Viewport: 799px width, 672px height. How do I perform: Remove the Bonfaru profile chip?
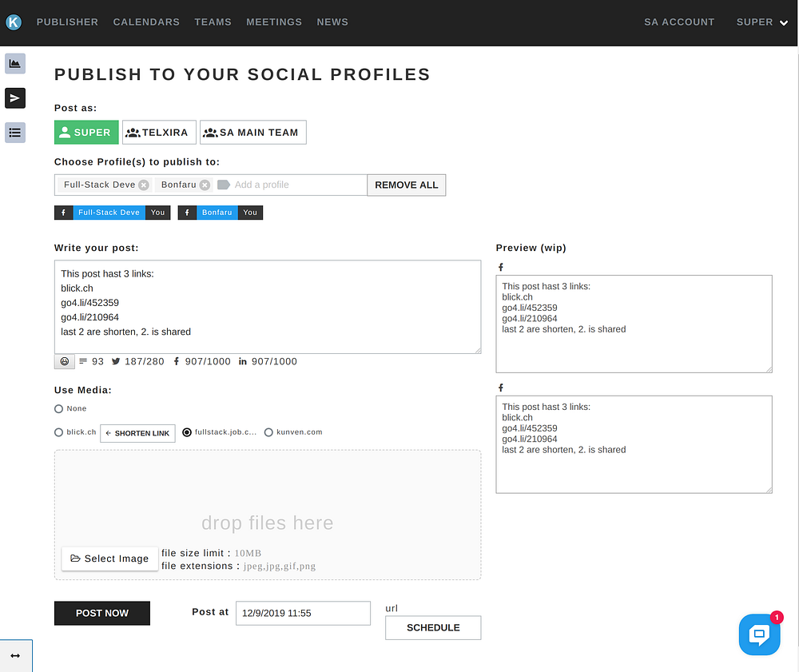205,185
